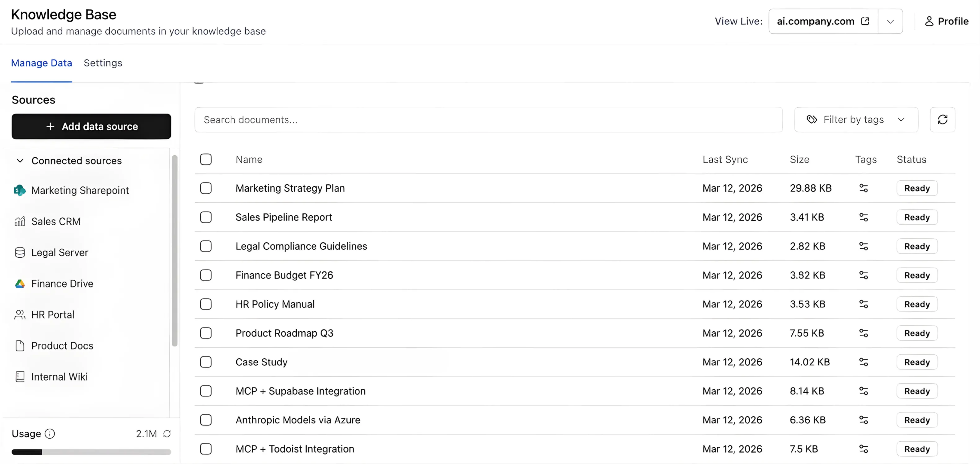Click the refresh documents icon button
Image resolution: width=980 pixels, height=464 pixels.
point(942,120)
